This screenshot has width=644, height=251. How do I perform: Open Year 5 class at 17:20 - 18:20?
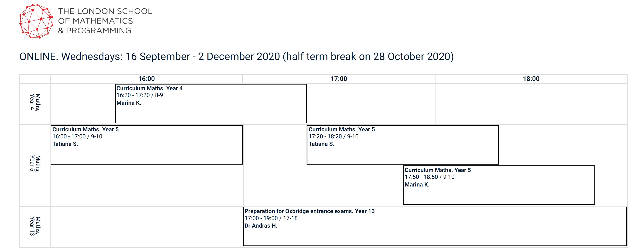(403, 145)
